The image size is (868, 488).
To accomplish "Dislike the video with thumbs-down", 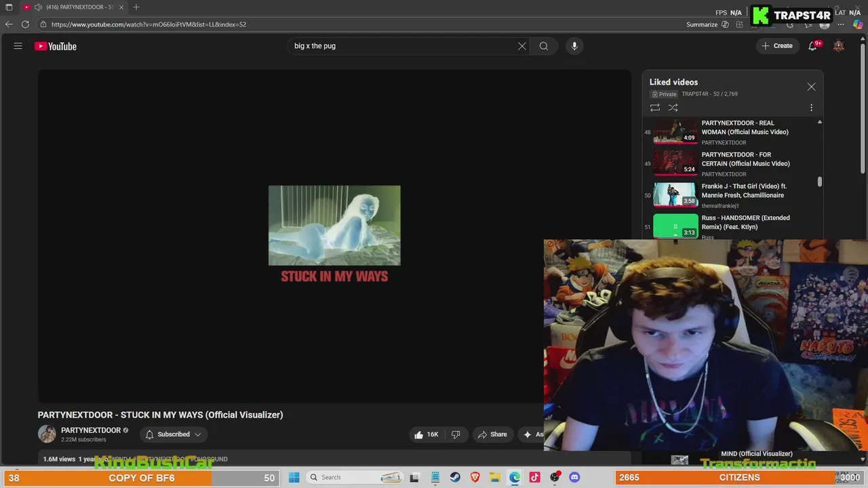I will tap(456, 434).
